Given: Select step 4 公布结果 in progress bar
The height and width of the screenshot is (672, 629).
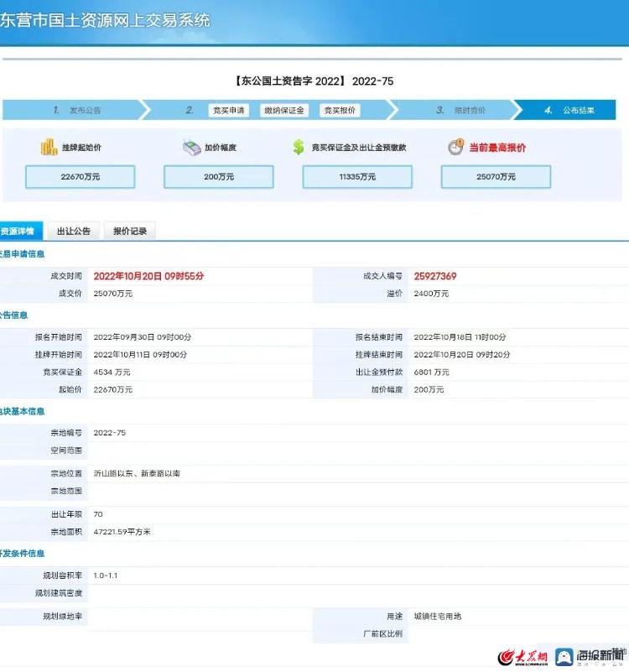Looking at the screenshot, I should click(x=570, y=111).
